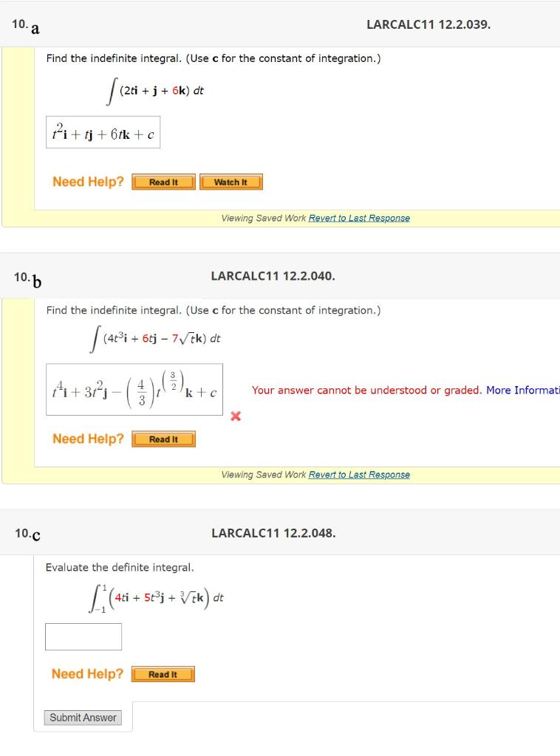Click 'Your answer cannot be understood or graded' message
560x756 pixels.
coord(366,390)
